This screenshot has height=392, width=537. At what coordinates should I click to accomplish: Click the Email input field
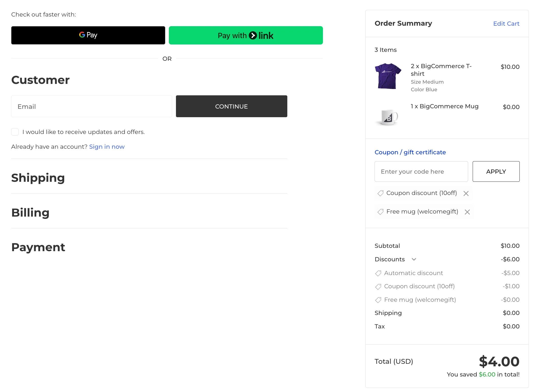[92, 106]
